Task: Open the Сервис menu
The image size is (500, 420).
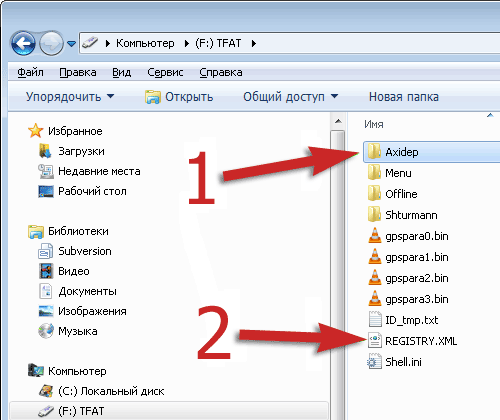Action: click(165, 72)
